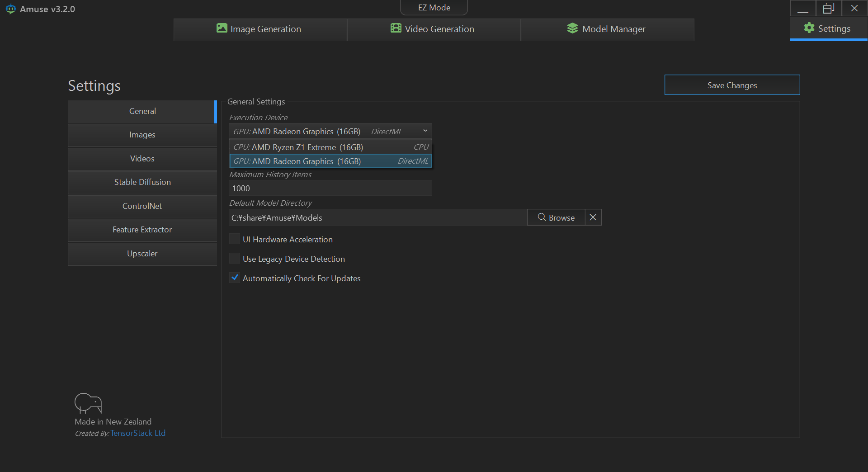Open the TensorStack Ltd link

tap(138, 433)
